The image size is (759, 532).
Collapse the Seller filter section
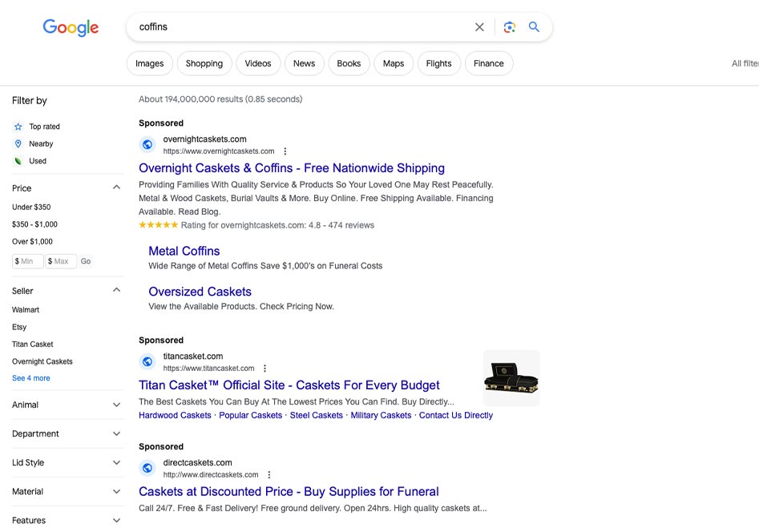point(117,290)
